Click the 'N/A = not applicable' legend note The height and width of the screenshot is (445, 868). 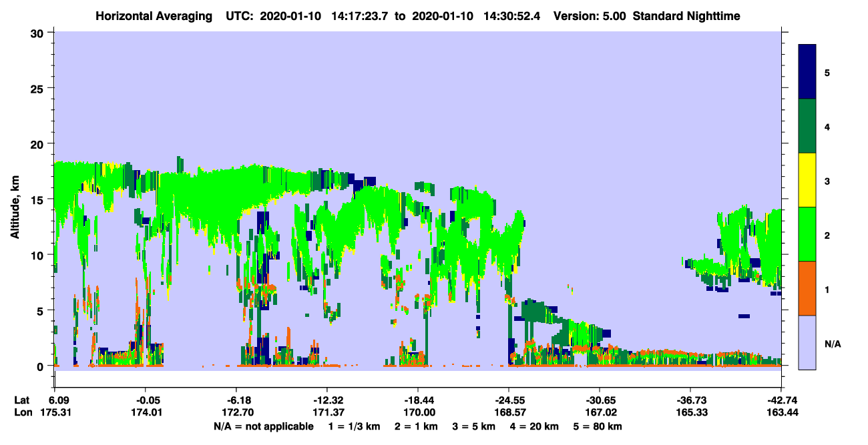point(263,426)
